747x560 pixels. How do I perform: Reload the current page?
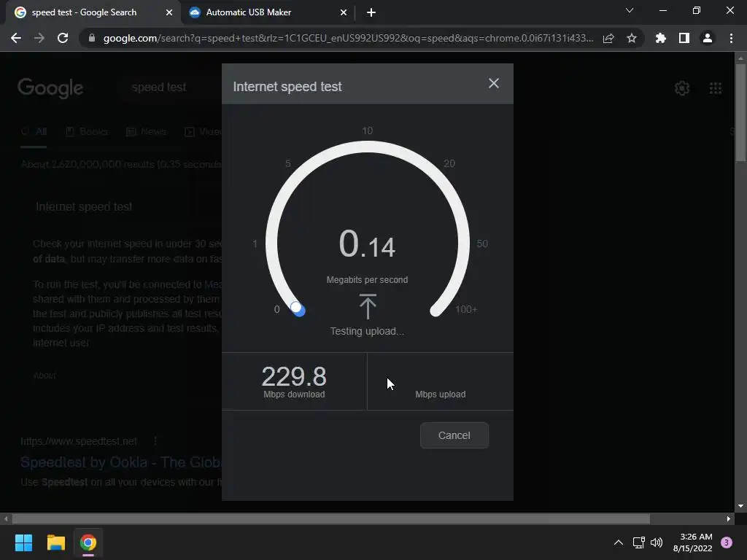[x=63, y=38]
